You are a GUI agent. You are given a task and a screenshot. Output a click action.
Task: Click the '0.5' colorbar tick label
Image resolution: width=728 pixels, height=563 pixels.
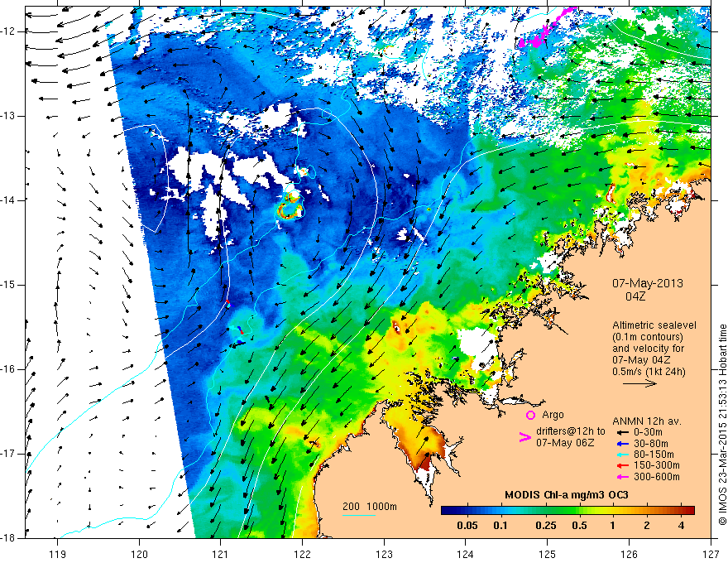click(579, 526)
